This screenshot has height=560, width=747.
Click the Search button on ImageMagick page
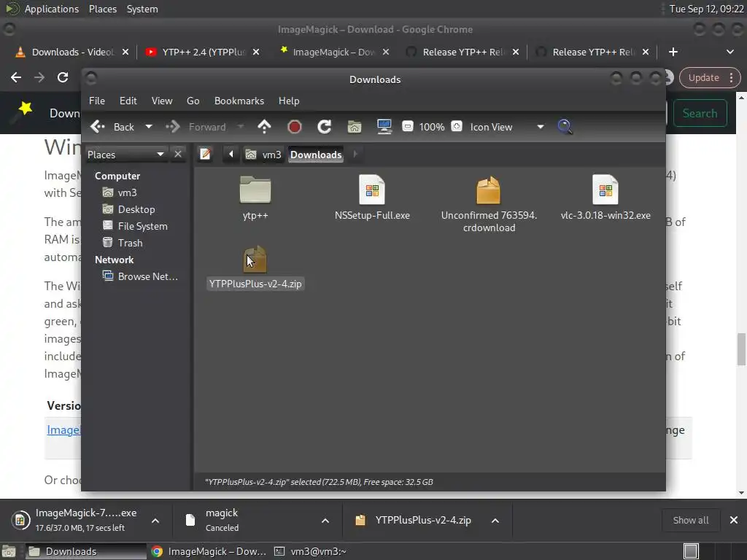pos(700,113)
